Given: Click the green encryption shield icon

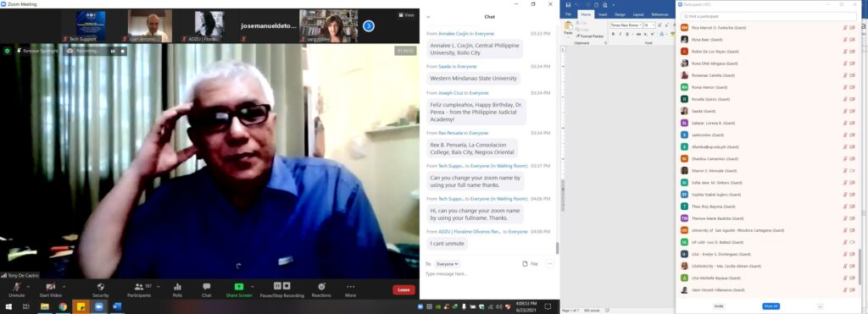Looking at the screenshot, I should click(7, 51).
